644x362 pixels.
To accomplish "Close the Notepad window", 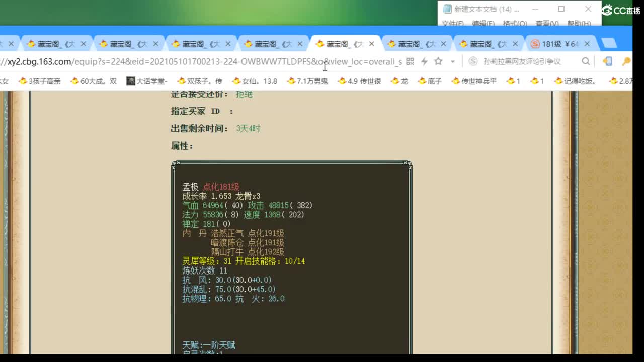I will (588, 9).
